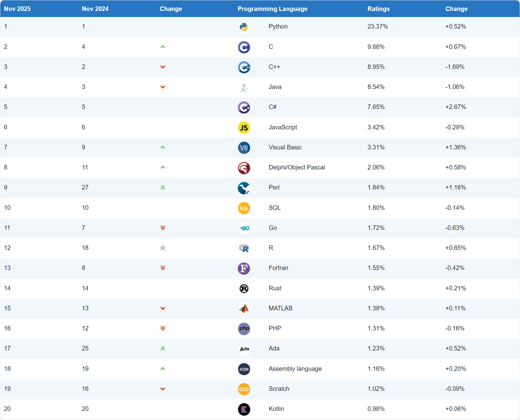Click the Programming Language column header

(272, 9)
